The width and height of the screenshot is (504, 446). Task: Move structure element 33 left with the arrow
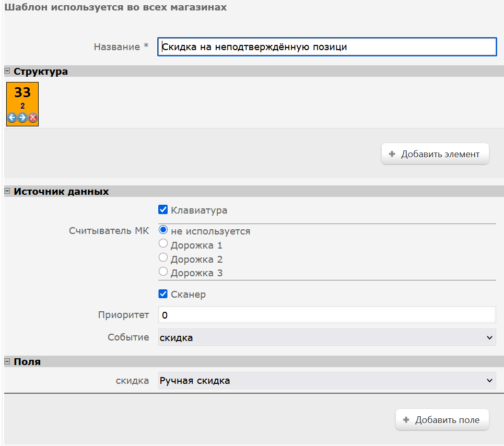tap(12, 118)
